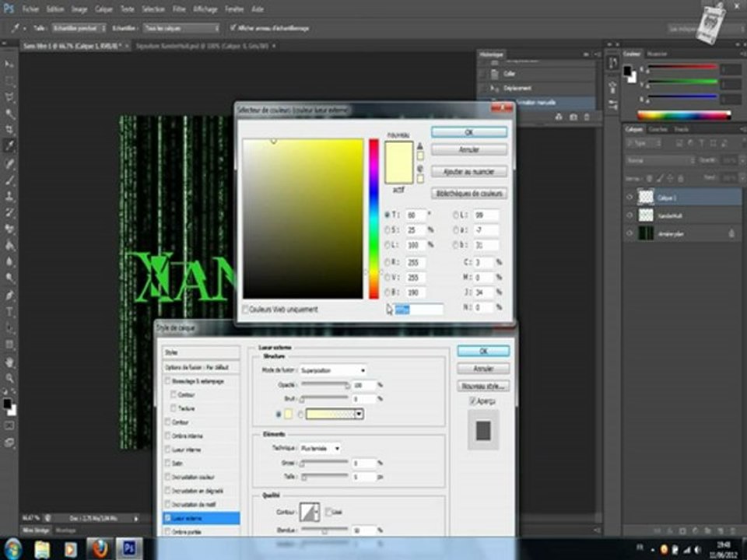Open the Technique dropdown
The height and width of the screenshot is (560, 747).
pos(320,448)
